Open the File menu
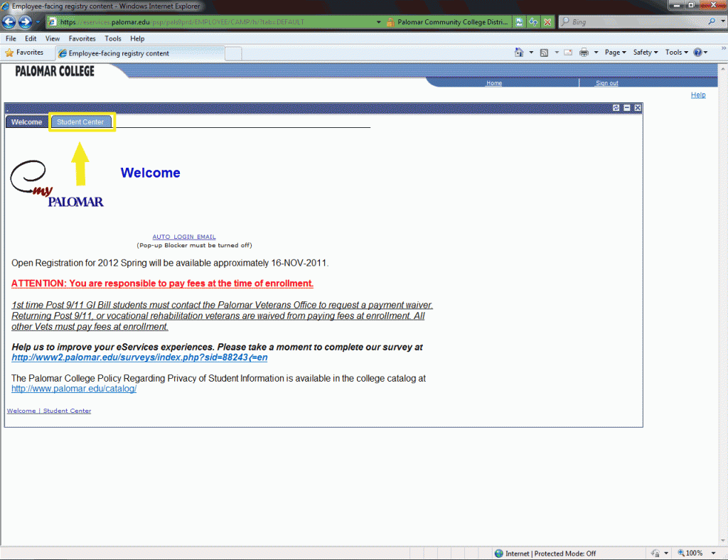This screenshot has height=560, width=728. (x=11, y=38)
